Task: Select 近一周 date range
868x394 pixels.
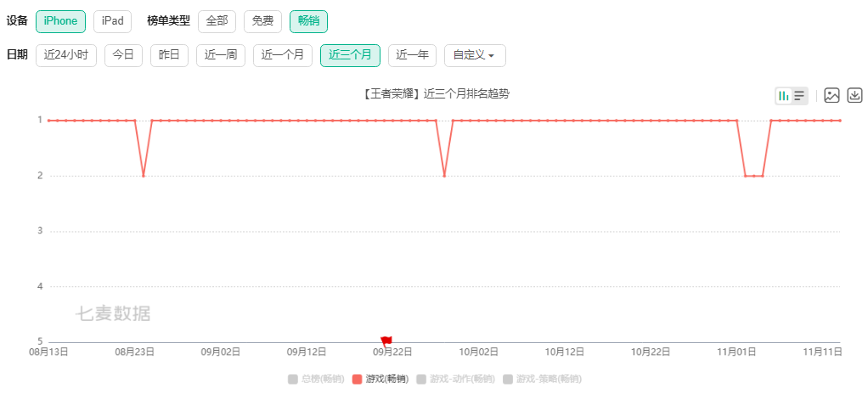Action: (221, 55)
